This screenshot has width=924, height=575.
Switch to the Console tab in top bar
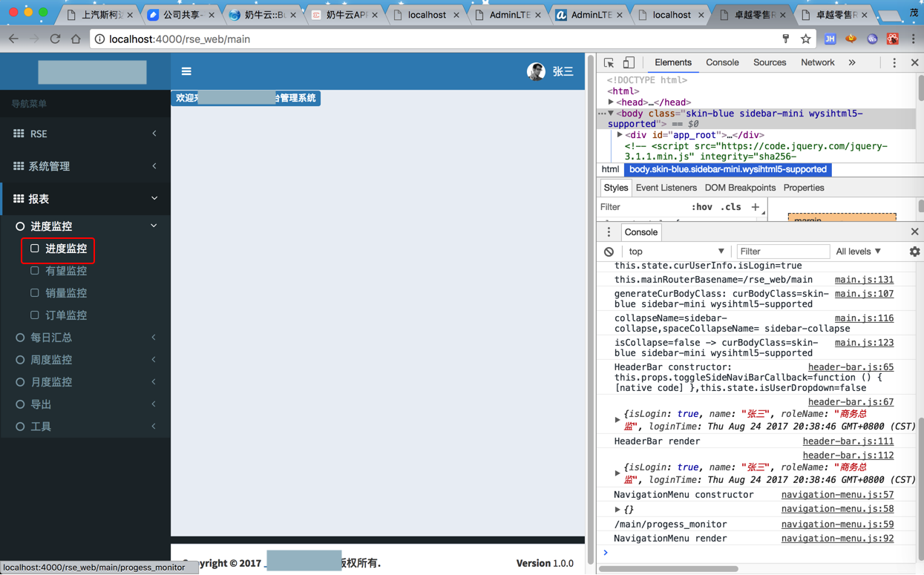(x=722, y=63)
